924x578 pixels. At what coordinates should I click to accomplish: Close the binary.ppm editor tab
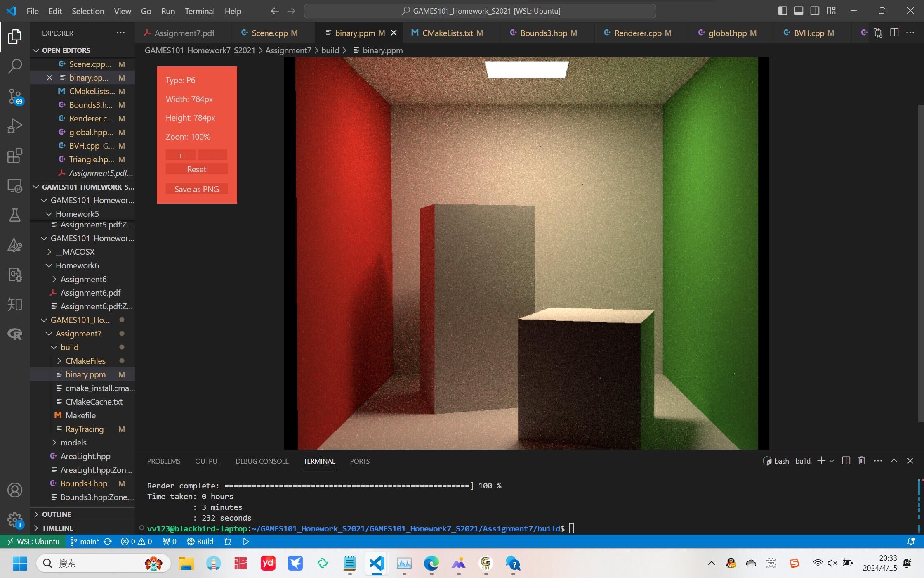394,33
